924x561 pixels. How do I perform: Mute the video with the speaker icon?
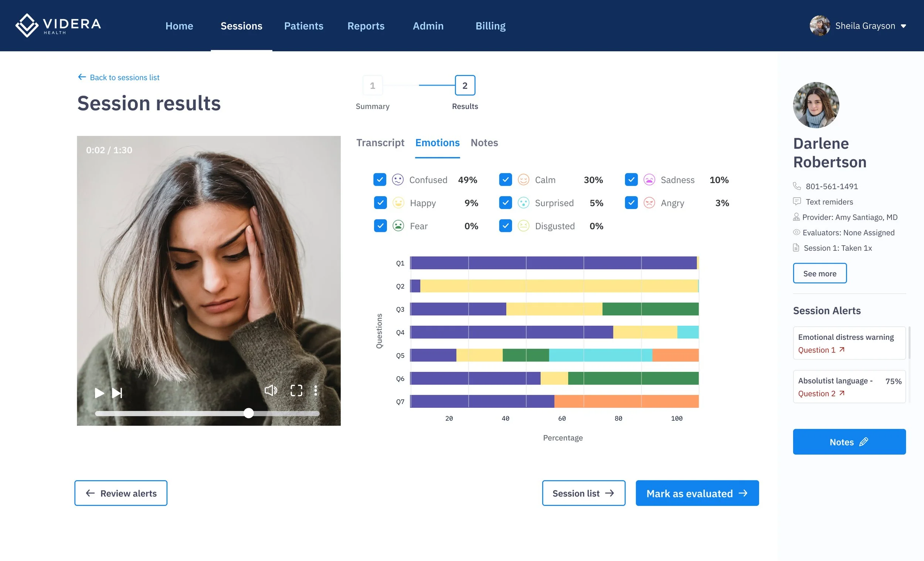271,390
